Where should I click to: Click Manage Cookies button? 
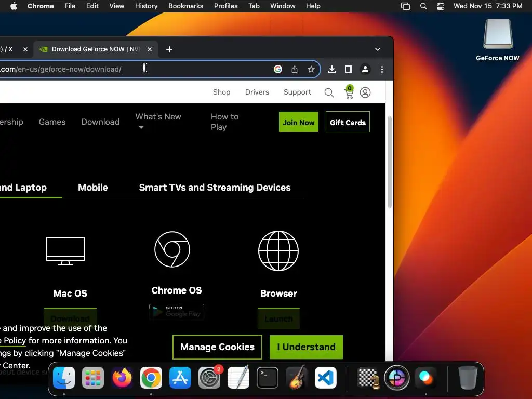[x=218, y=347]
